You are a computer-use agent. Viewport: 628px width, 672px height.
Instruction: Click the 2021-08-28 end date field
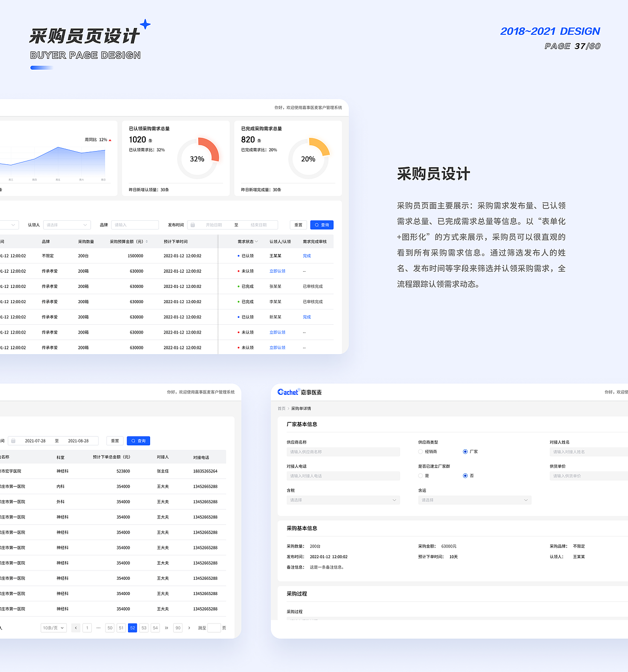pyautogui.click(x=78, y=441)
